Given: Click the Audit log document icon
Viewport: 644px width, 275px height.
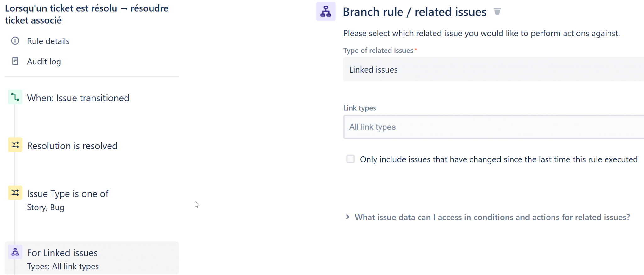Looking at the screenshot, I should pyautogui.click(x=15, y=61).
